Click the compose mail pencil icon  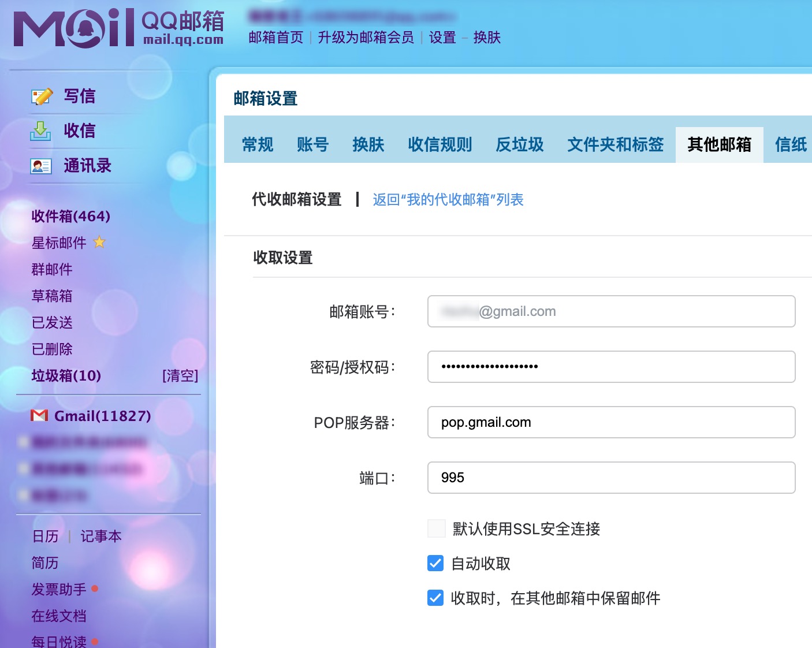point(42,96)
